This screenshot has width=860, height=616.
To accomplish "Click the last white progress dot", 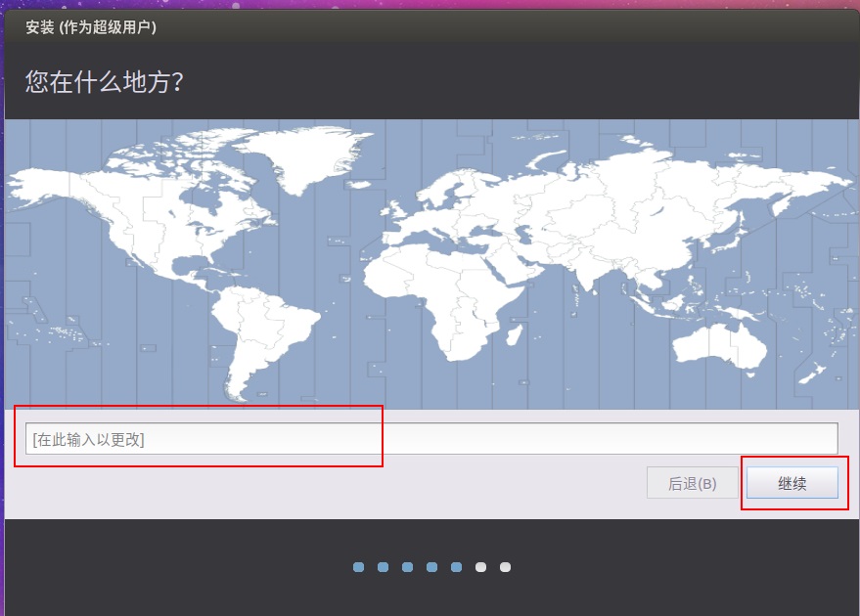I will coord(505,567).
